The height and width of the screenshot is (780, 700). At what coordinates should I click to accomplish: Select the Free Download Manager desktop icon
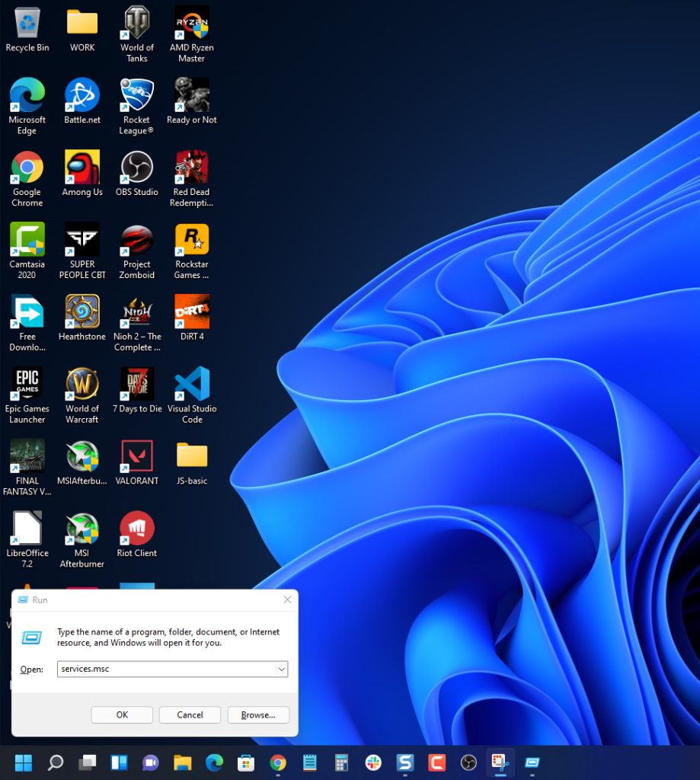coord(27,323)
